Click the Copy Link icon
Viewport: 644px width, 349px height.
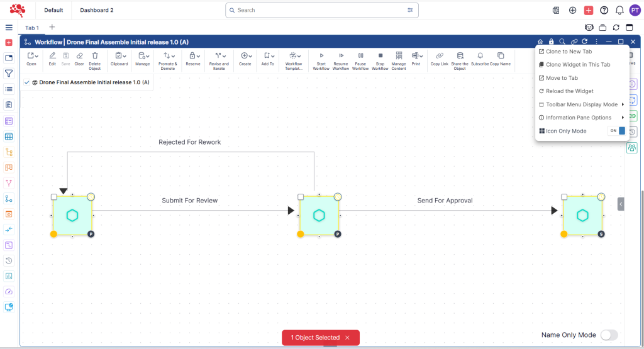coord(439,56)
